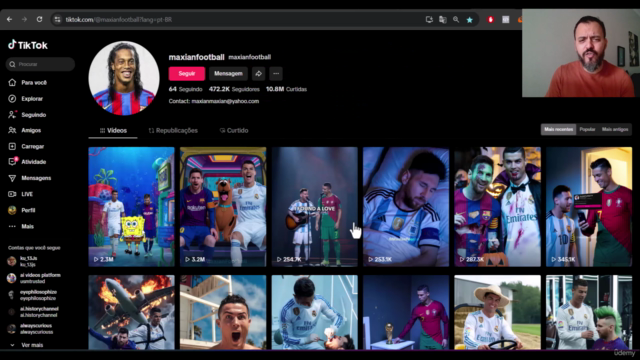640x360 pixels.
Task: Open followed account ai.historychannel
Action: pos(33,312)
